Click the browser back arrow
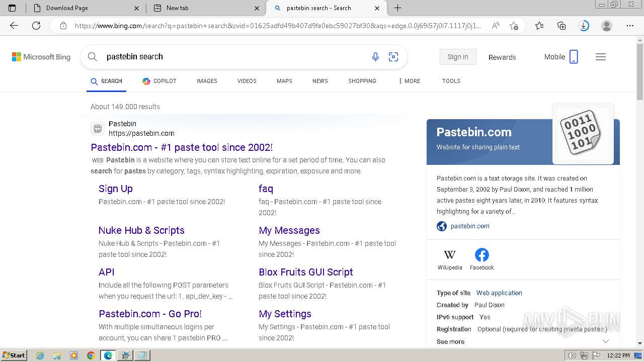The height and width of the screenshot is (362, 644). click(x=14, y=26)
